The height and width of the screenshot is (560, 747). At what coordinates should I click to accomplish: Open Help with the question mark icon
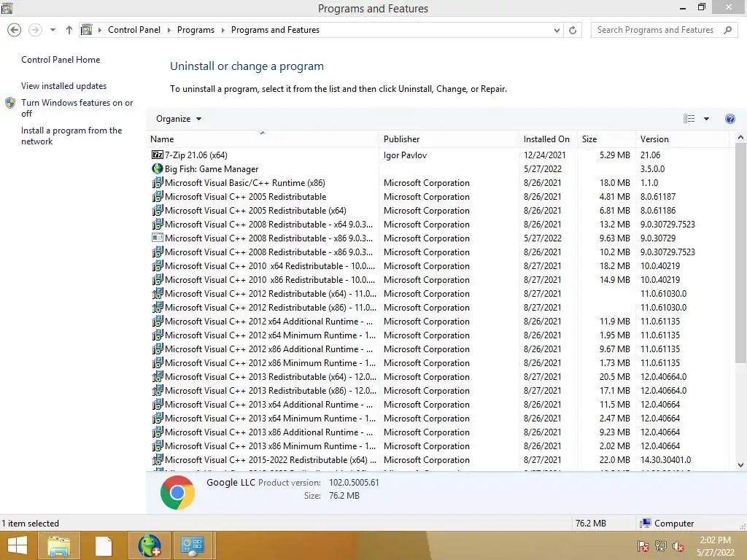tap(729, 119)
